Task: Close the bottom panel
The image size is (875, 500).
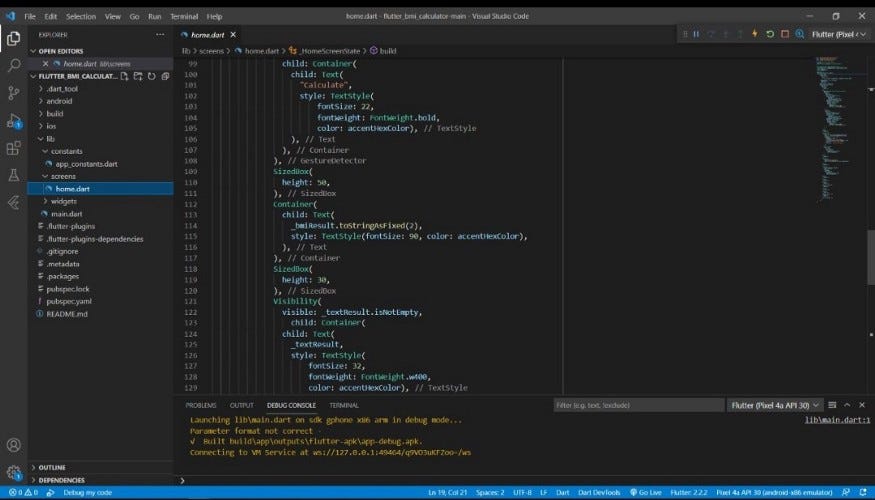Action: [x=862, y=405]
